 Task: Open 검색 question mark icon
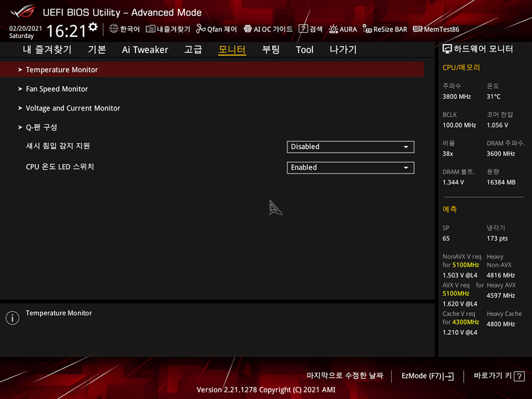pyautogui.click(x=303, y=29)
